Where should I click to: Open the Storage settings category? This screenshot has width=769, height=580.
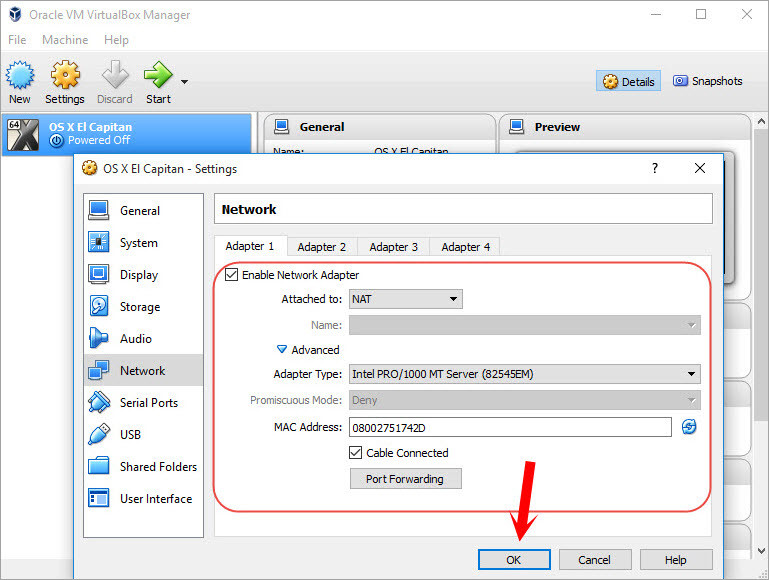143,306
